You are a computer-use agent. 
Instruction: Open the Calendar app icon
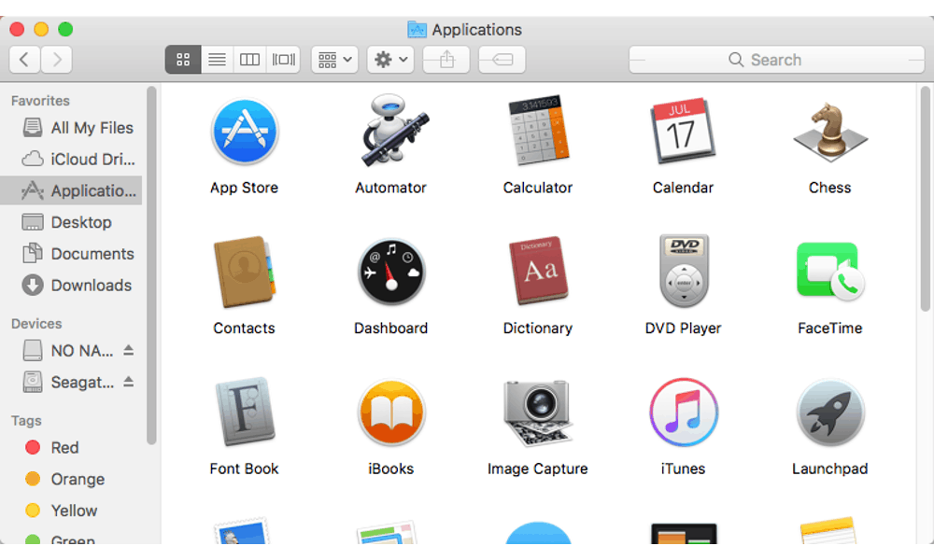684,131
